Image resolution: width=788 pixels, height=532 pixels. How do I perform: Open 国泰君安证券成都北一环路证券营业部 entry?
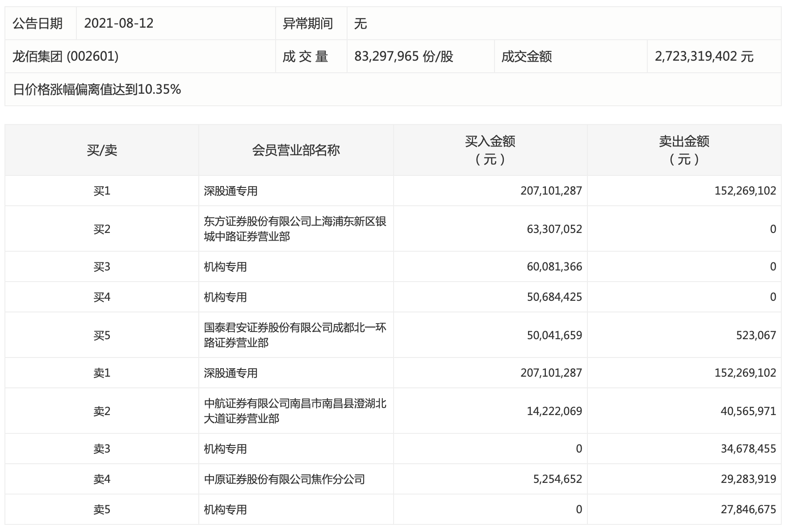point(295,335)
